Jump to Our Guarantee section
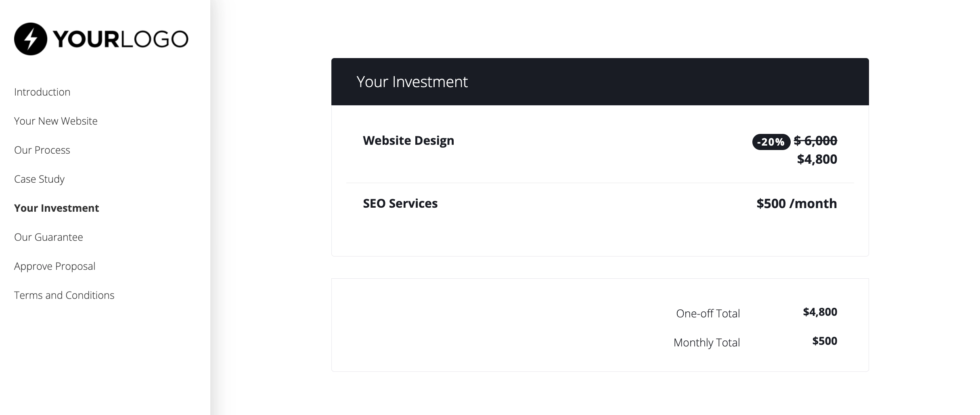Screen dimensions: 980x415 (48, 237)
